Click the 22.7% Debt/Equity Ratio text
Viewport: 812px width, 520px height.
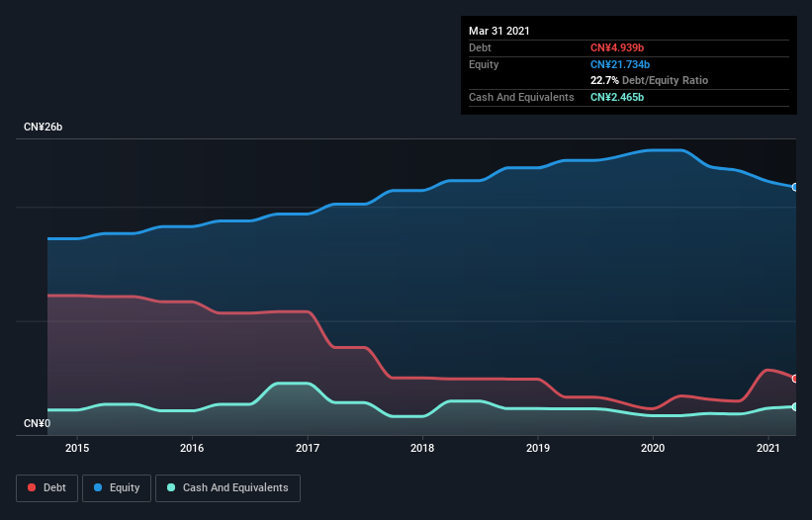coord(650,80)
